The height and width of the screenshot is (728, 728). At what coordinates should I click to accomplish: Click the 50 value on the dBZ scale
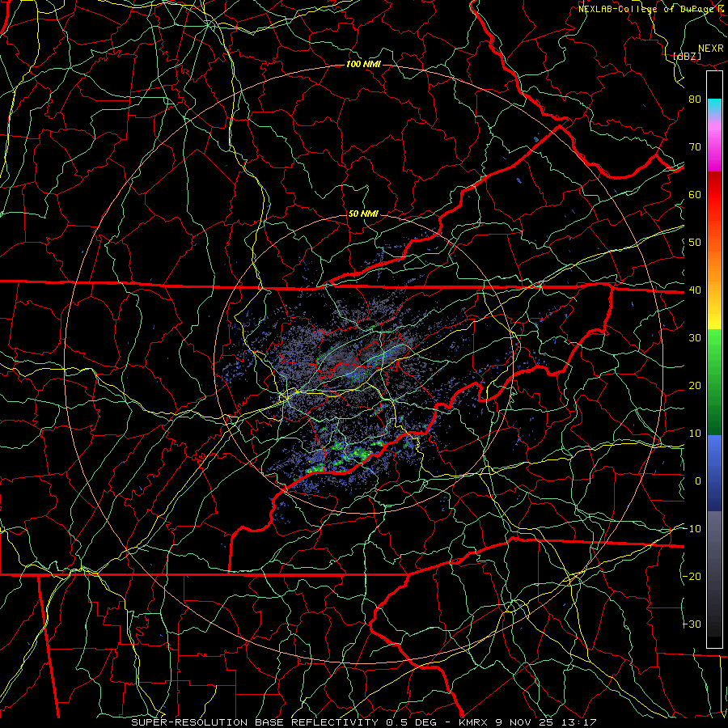click(695, 243)
